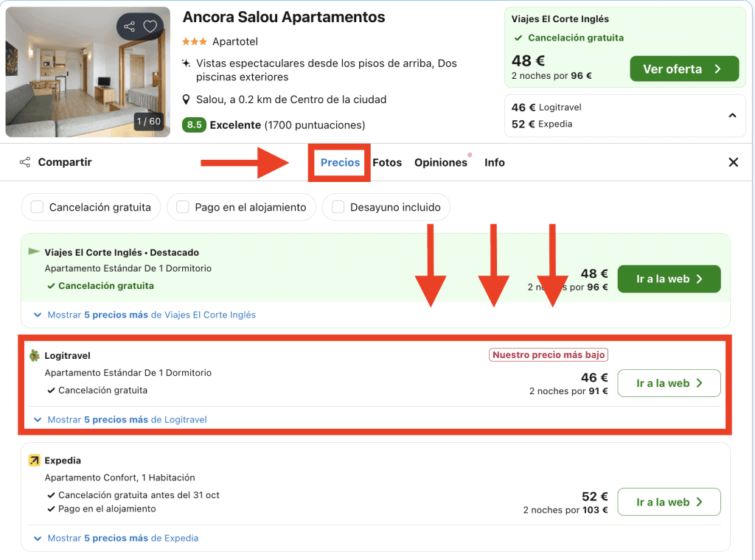Save hotel with the heart icon
The image size is (755, 560).
(150, 27)
